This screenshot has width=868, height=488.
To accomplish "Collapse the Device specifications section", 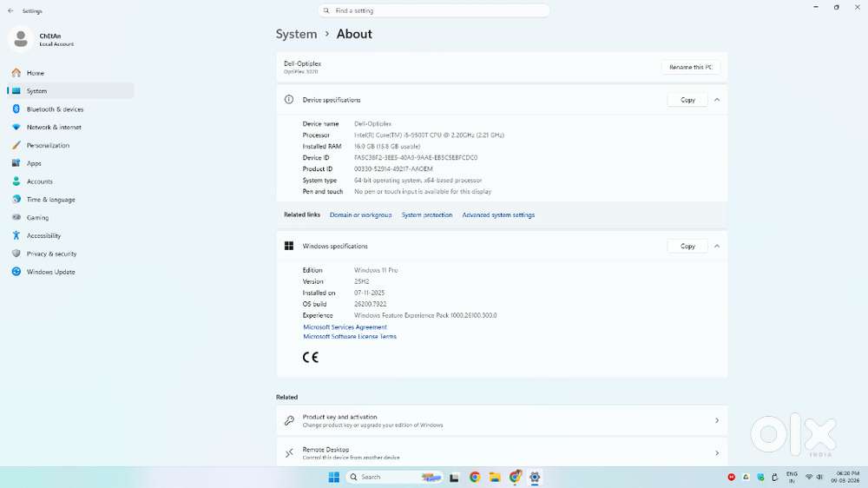I will 717,100.
